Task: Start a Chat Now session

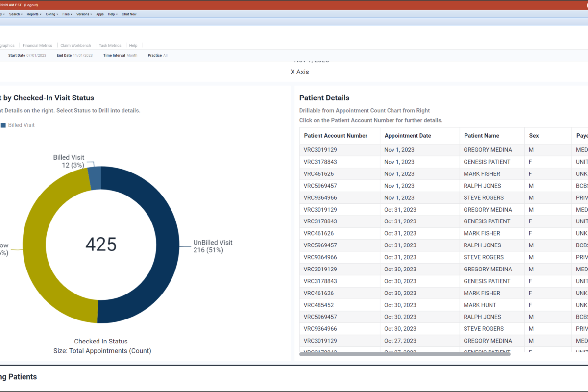Action: point(129,14)
